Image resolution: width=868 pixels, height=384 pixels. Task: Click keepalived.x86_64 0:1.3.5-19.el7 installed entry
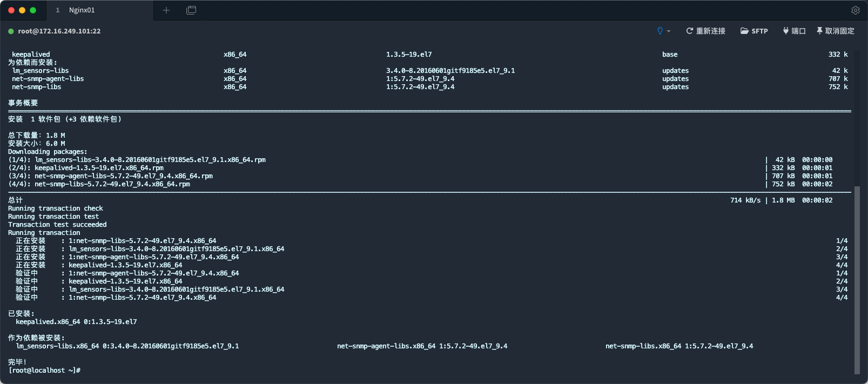coord(76,322)
